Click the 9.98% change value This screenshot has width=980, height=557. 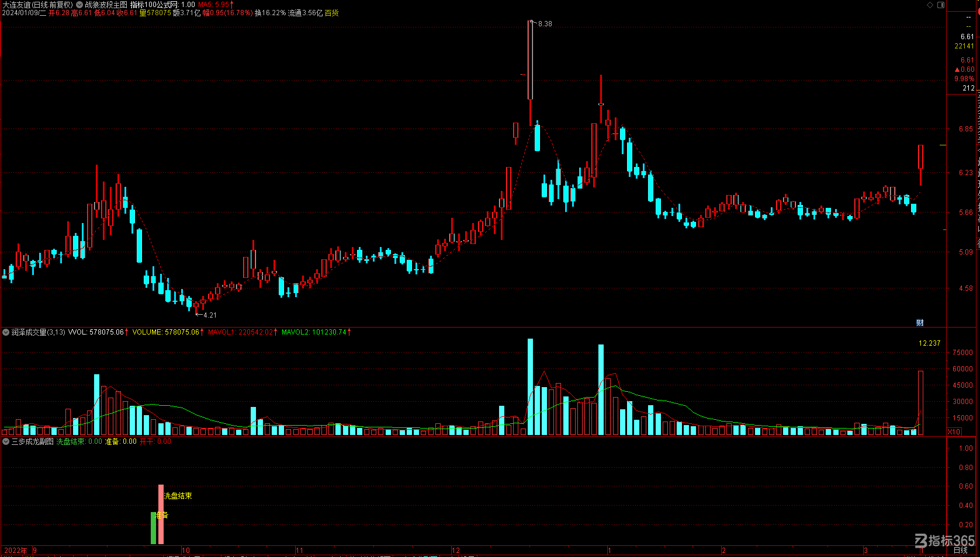click(964, 79)
